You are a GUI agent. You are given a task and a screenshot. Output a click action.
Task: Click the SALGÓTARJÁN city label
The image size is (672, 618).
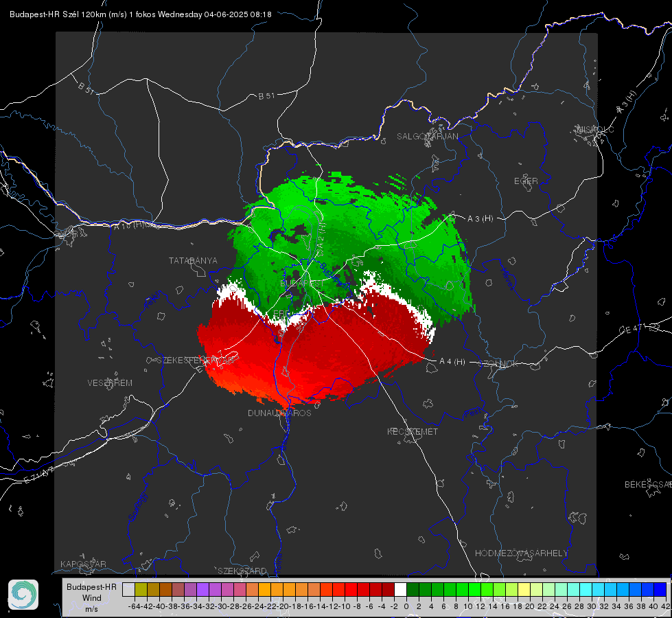pos(427,137)
